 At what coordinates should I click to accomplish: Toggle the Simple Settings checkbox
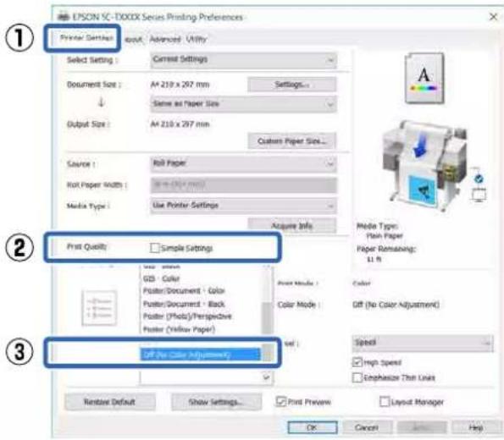(155, 248)
